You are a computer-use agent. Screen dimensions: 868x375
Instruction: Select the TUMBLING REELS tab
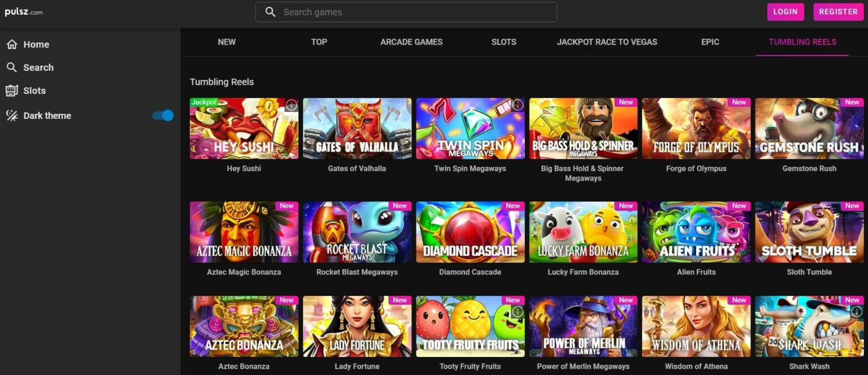tap(802, 42)
